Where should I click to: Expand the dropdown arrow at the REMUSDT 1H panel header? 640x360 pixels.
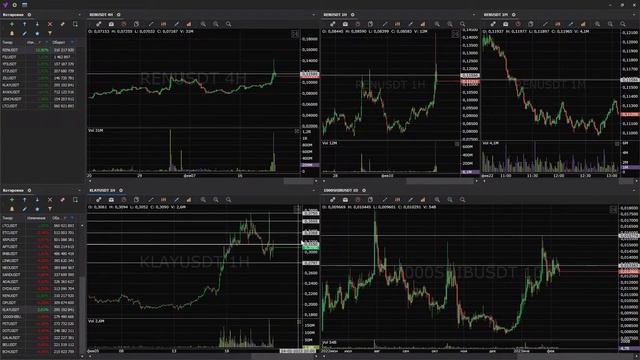pyautogui.click(x=474, y=15)
